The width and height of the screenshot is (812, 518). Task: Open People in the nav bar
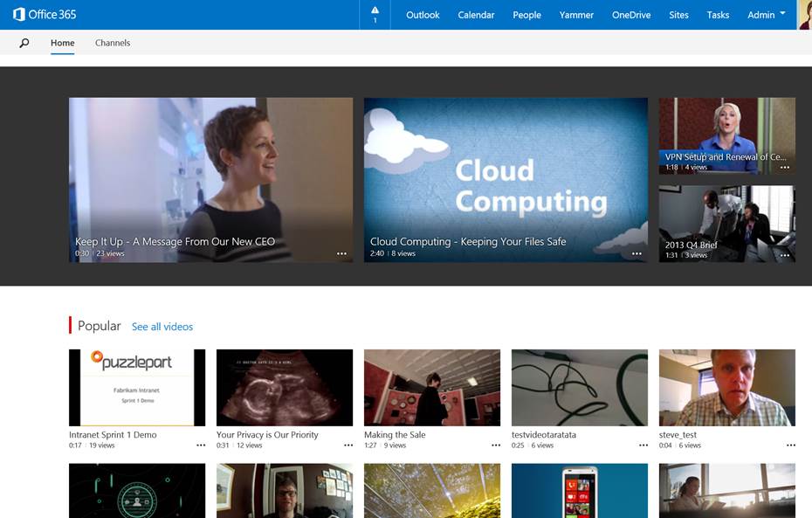tap(526, 15)
